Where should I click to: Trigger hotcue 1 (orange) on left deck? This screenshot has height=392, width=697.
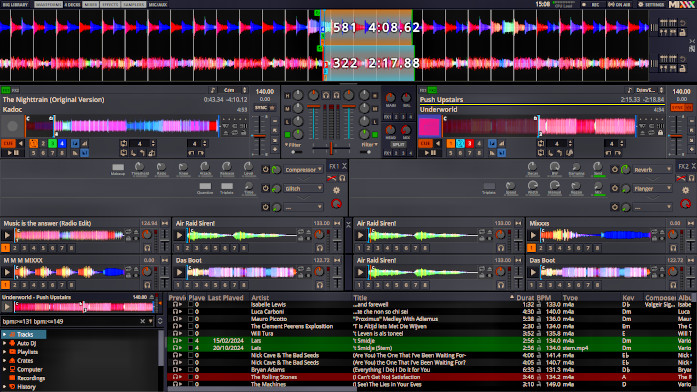33,143
